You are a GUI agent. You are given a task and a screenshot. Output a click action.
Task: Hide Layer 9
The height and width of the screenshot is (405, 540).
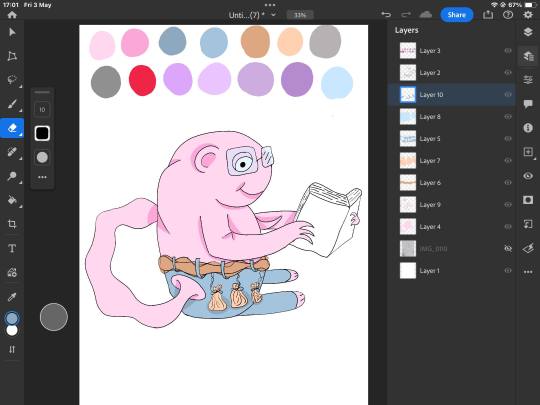pyautogui.click(x=508, y=205)
